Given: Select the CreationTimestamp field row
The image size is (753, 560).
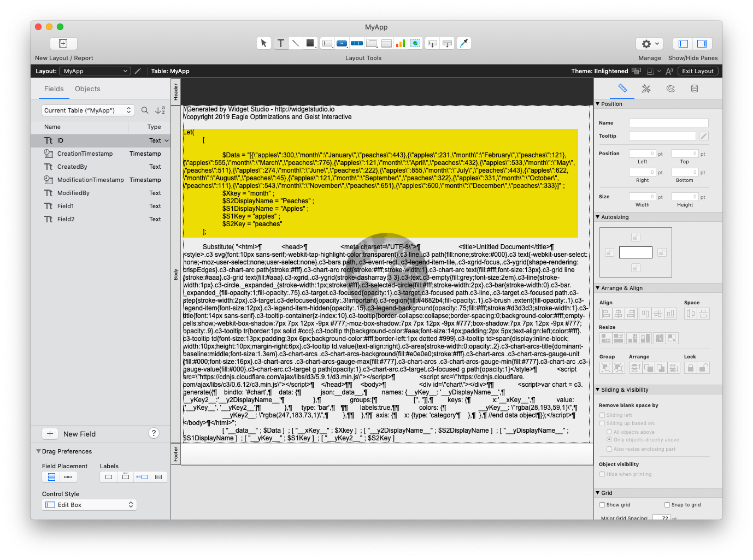Looking at the screenshot, I should tap(101, 154).
